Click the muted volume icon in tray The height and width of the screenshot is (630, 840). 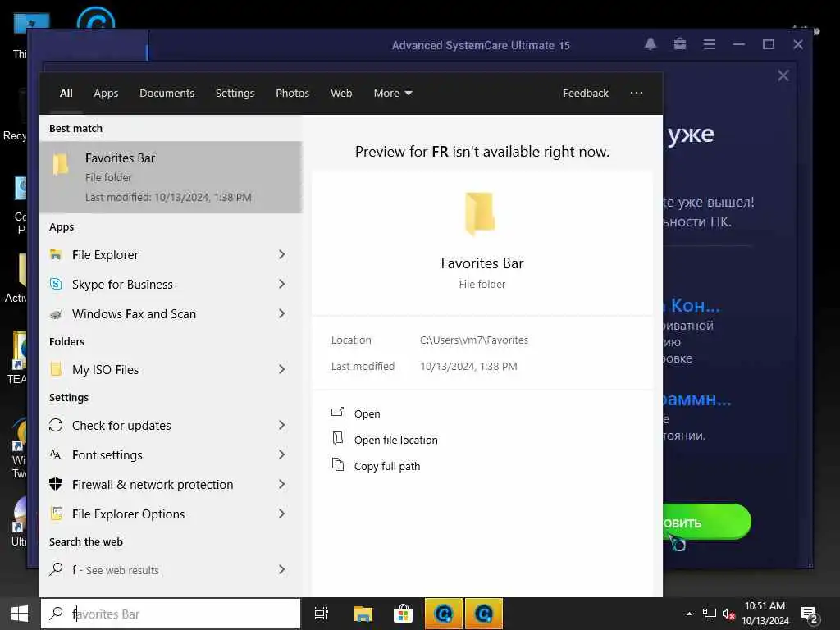728,614
